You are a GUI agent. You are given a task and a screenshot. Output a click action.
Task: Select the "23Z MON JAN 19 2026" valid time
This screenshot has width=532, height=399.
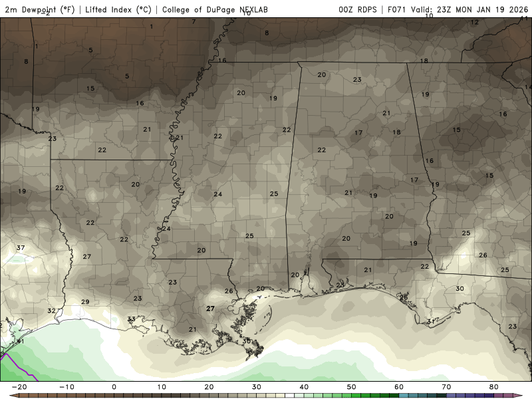pyautogui.click(x=482, y=9)
